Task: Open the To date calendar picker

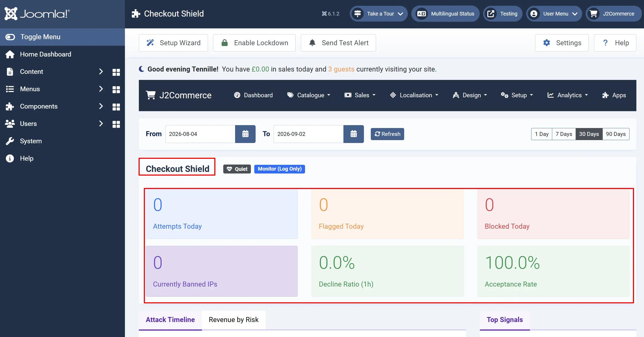Action: pyautogui.click(x=354, y=134)
